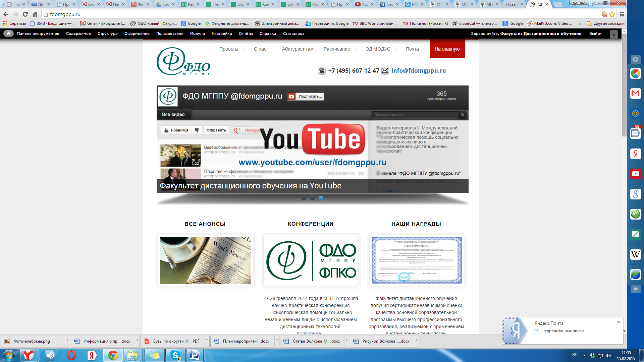Select third slideshow dot indicator

point(321,198)
